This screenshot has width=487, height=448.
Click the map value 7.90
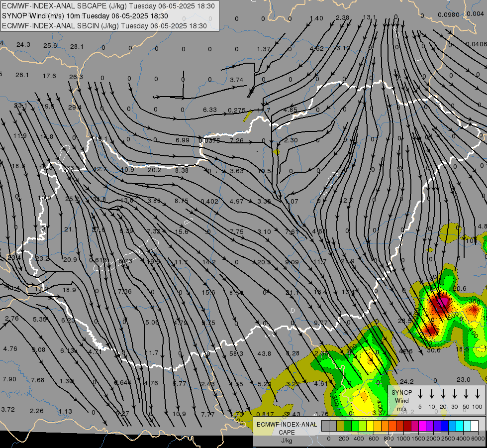coord(9,379)
